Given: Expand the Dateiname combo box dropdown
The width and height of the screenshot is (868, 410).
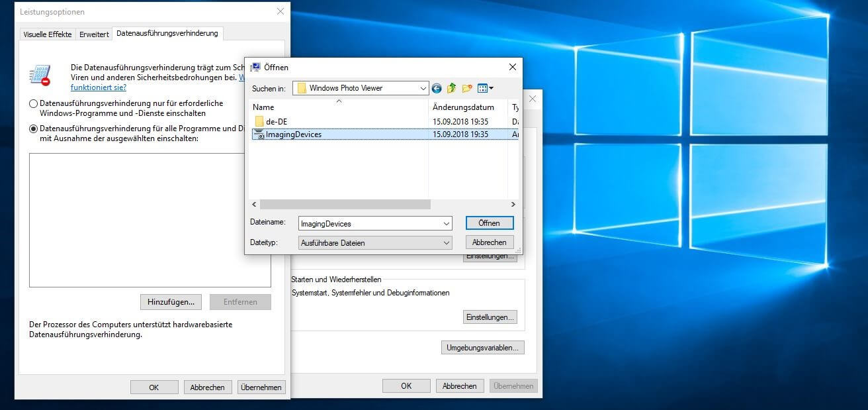Looking at the screenshot, I should pos(447,224).
